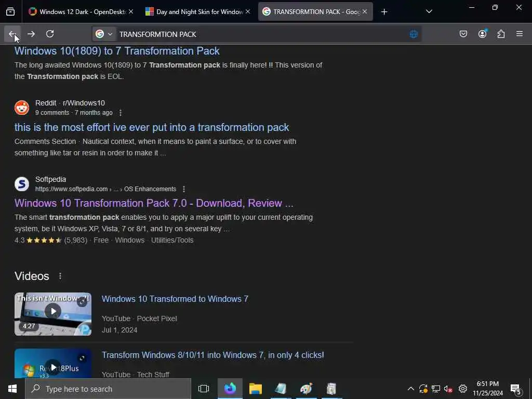Open Task View on the taskbar

[x=204, y=389]
